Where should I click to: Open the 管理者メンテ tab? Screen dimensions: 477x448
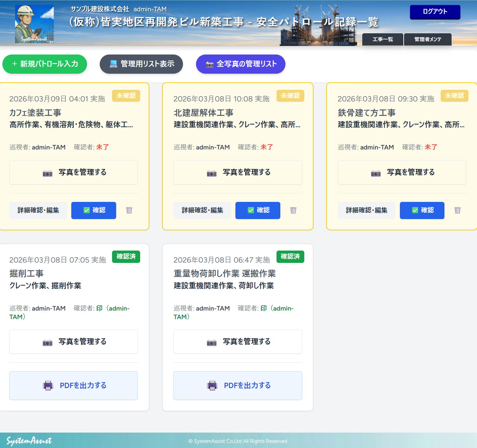428,39
